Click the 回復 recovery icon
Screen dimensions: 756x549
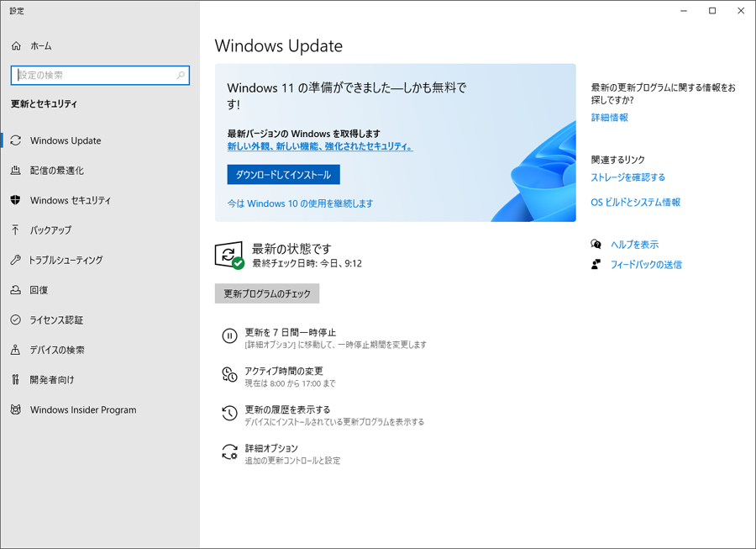15,290
